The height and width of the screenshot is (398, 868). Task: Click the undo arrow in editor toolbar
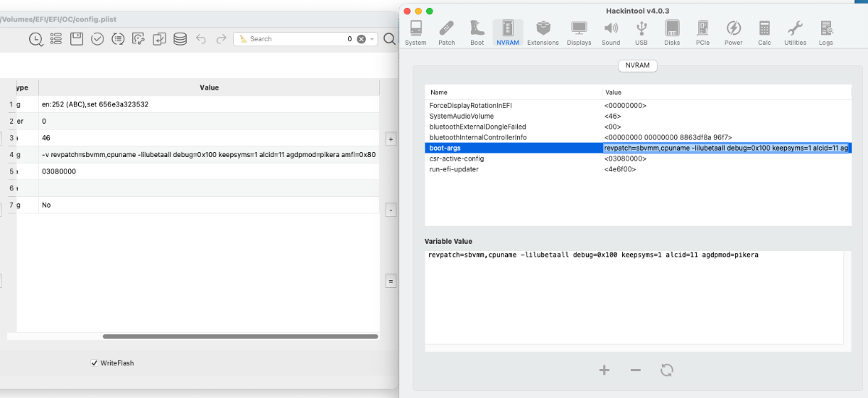(201, 39)
